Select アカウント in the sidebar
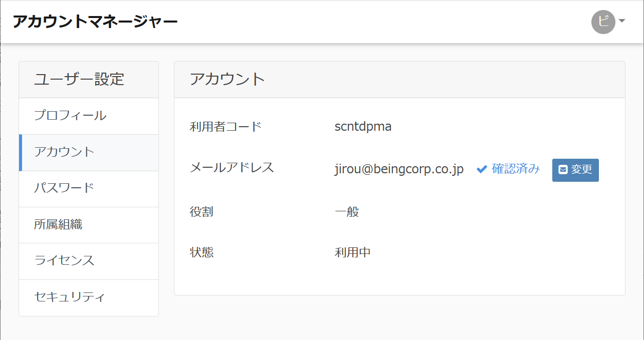Image resolution: width=644 pixels, height=340 pixels. (x=64, y=152)
